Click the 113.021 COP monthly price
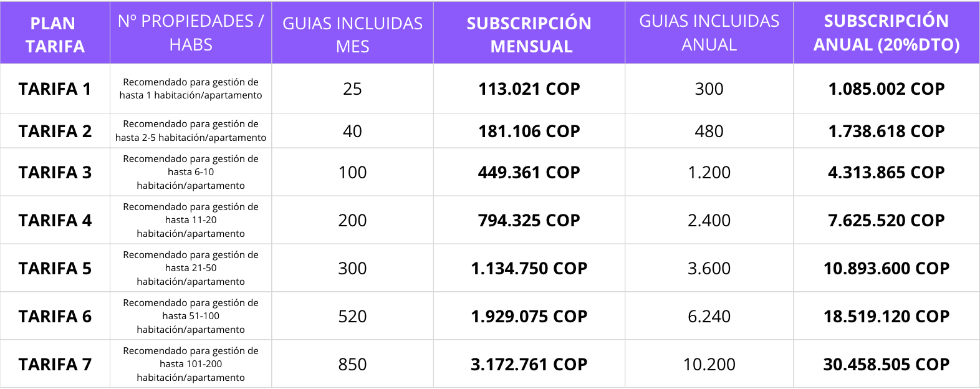 coord(529,89)
